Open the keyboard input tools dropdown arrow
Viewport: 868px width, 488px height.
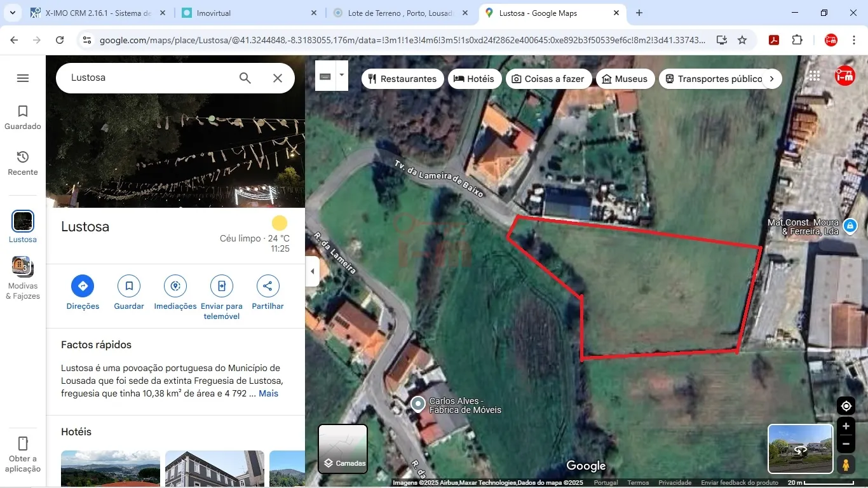tap(342, 75)
